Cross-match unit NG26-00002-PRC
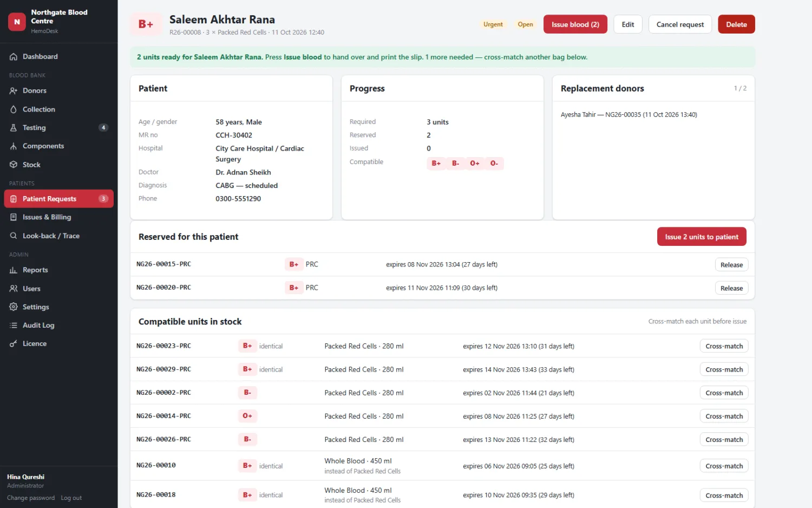Image resolution: width=812 pixels, height=508 pixels. 724,393
